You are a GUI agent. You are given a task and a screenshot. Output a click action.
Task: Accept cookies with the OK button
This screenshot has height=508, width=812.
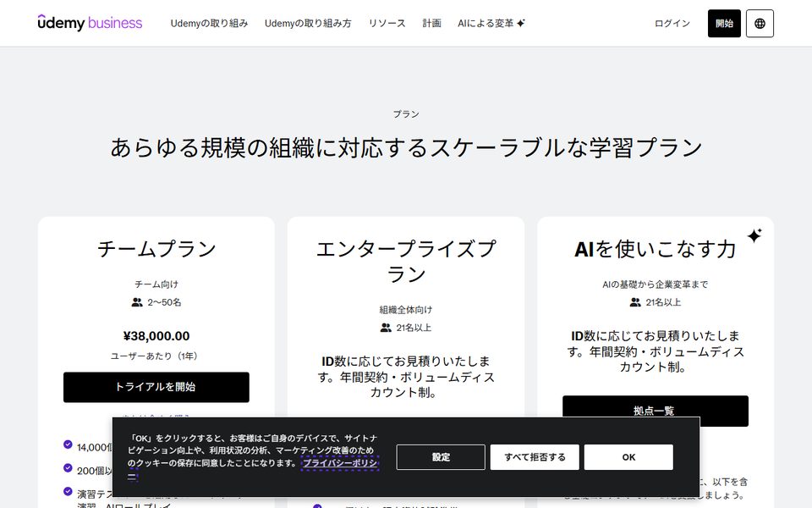628,457
